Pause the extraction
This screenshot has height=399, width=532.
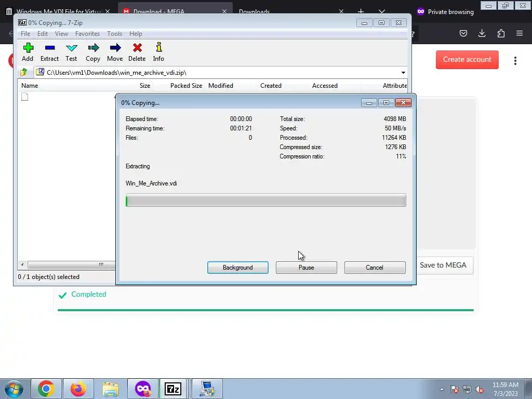pos(307,268)
